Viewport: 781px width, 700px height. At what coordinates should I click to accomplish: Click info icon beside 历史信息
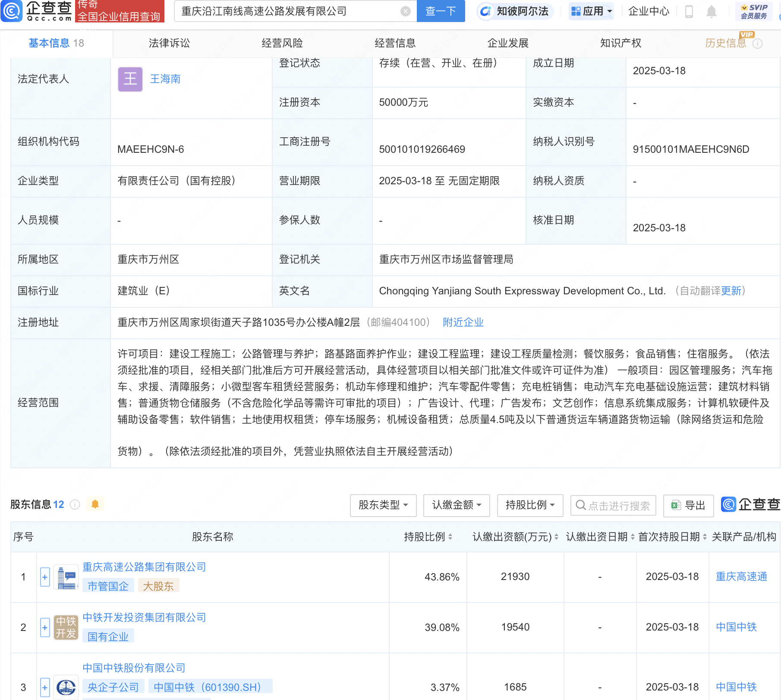(x=758, y=44)
